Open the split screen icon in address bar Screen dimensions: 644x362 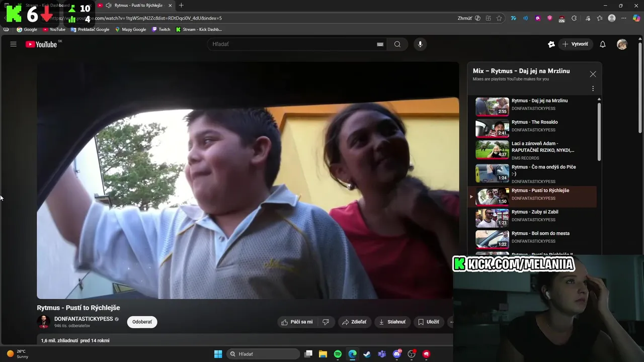tap(488, 18)
